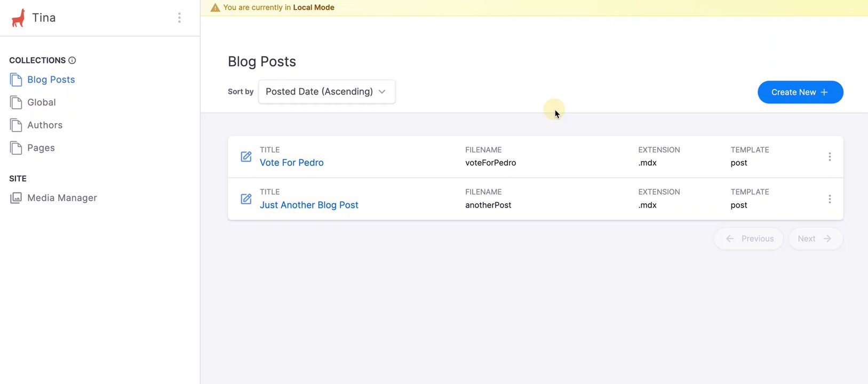
Task: Click the Blog Posts document icon
Action: [x=16, y=80]
